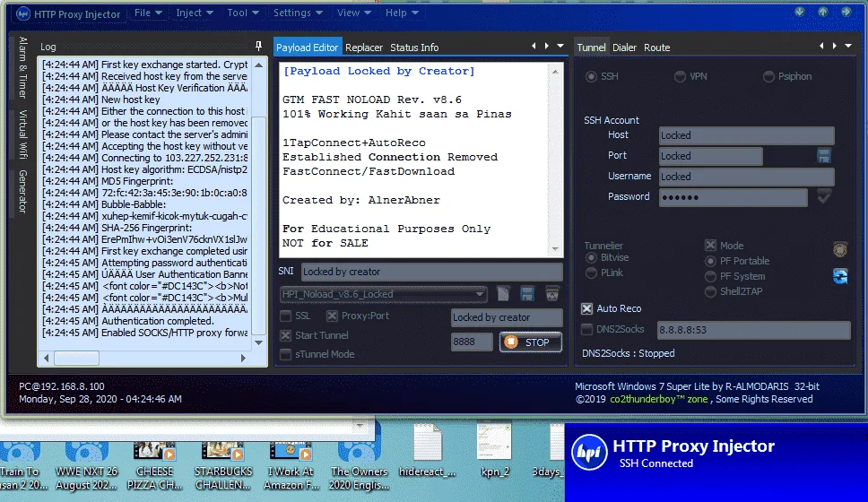
Task: Click the save payload floppy icon
Action: click(527, 294)
